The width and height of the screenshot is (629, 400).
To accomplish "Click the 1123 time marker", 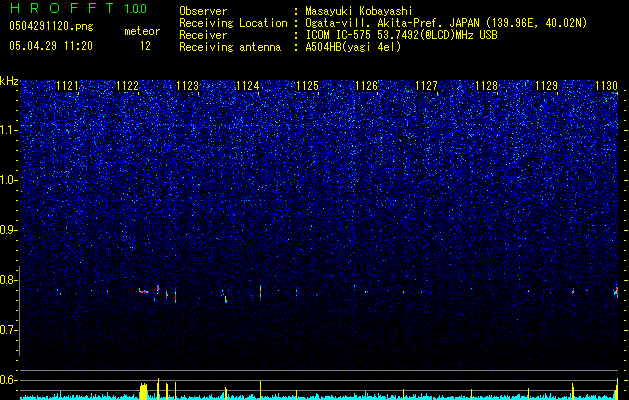I will pos(187,86).
